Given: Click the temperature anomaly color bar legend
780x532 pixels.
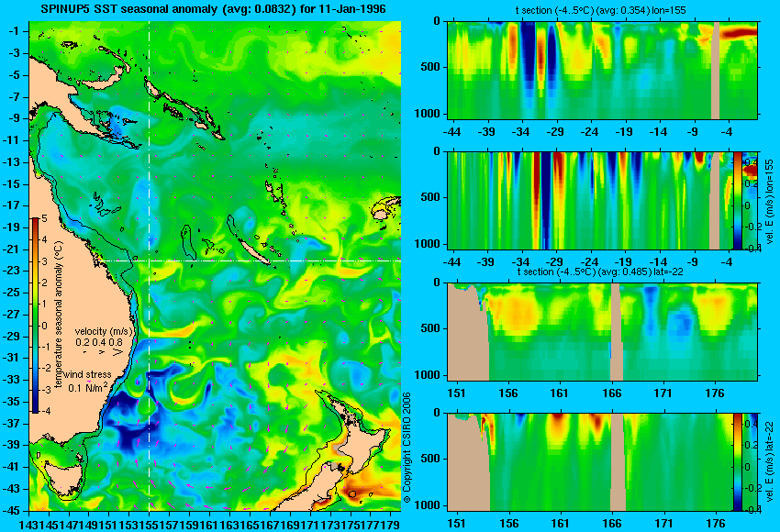Looking at the screenshot, I should pos(35,316).
